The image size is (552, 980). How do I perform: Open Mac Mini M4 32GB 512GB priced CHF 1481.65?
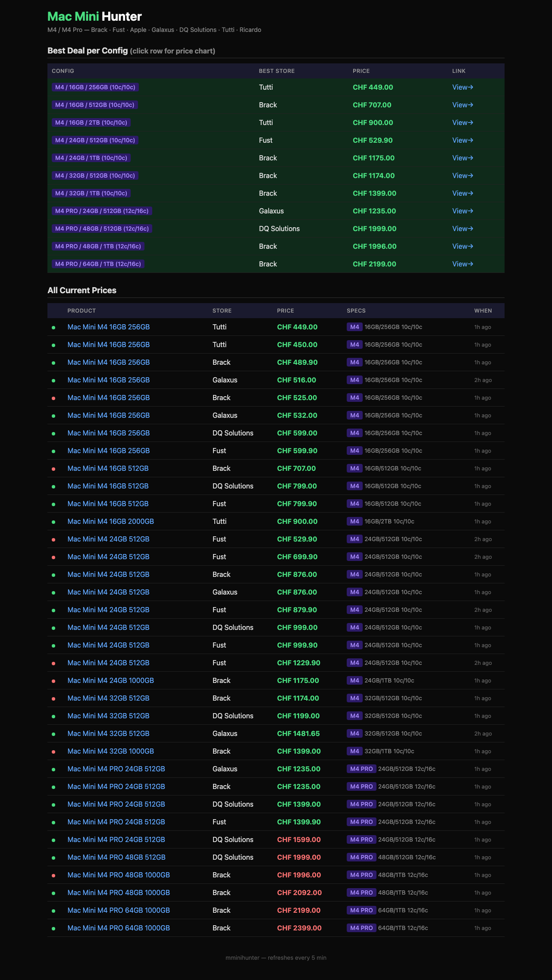tap(109, 733)
